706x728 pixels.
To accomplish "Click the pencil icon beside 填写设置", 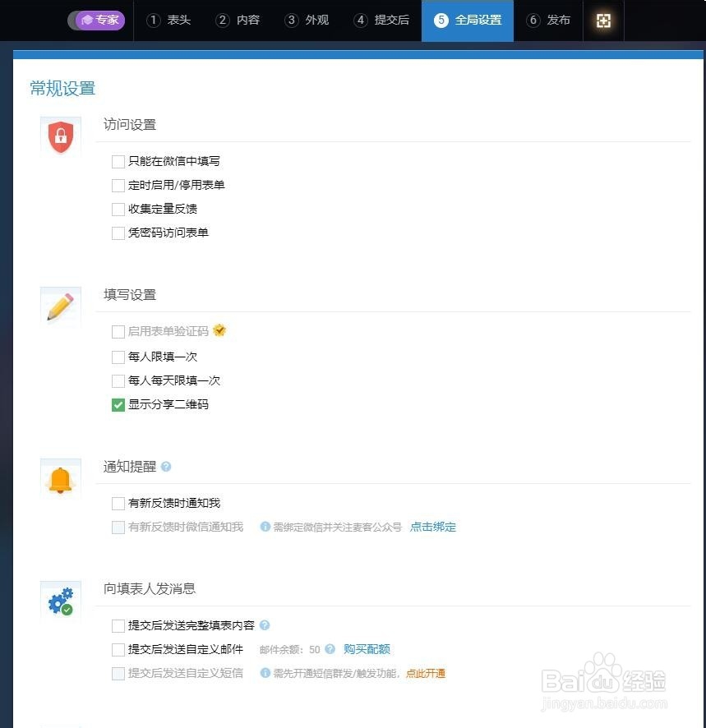I will pyautogui.click(x=61, y=306).
